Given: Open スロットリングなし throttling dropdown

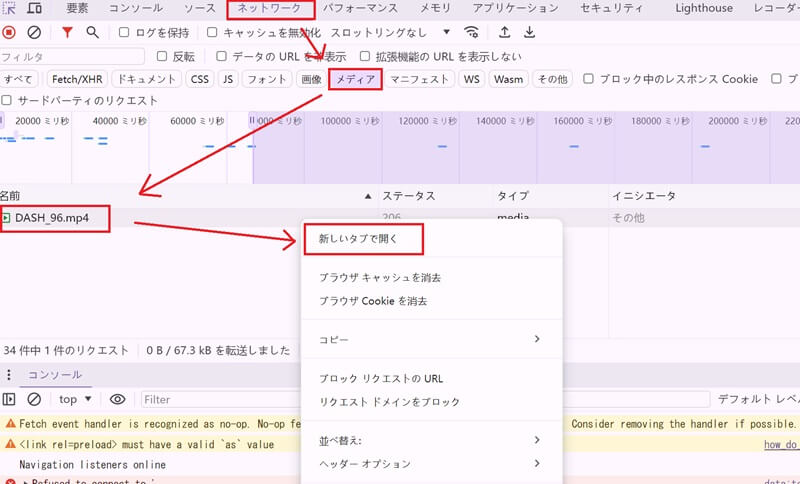Looking at the screenshot, I should coord(391,33).
